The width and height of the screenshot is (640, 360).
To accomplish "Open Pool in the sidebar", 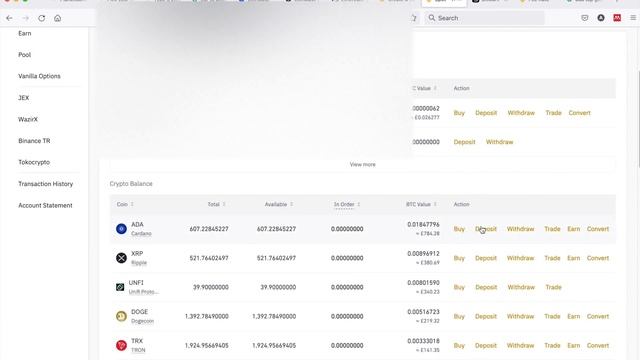I will point(24,55).
